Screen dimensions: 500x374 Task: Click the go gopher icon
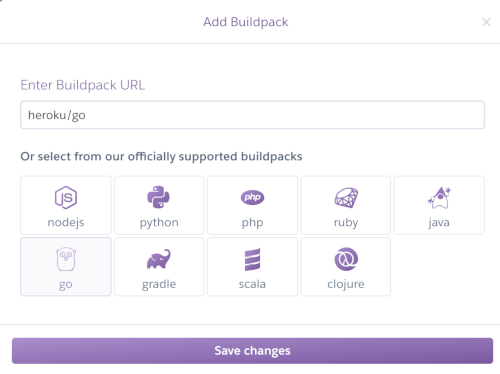point(66,259)
